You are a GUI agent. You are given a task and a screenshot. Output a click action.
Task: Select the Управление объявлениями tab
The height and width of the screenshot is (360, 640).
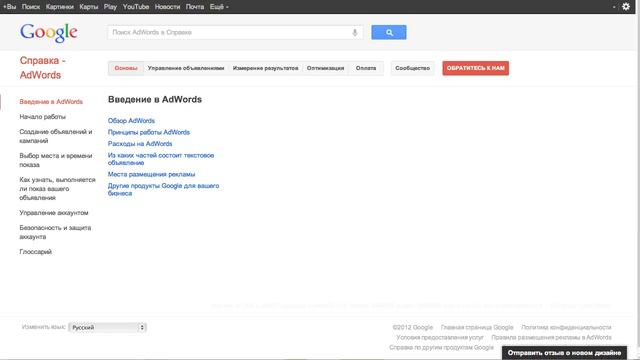point(186,68)
